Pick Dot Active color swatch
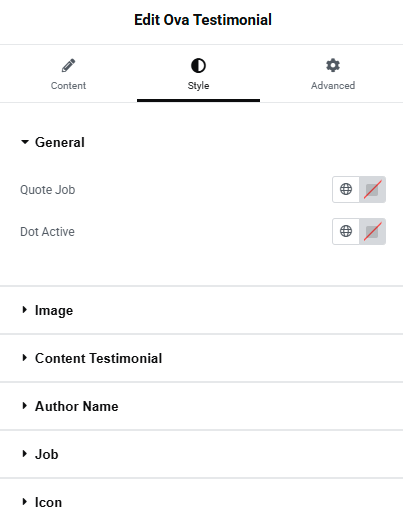 pos(372,231)
